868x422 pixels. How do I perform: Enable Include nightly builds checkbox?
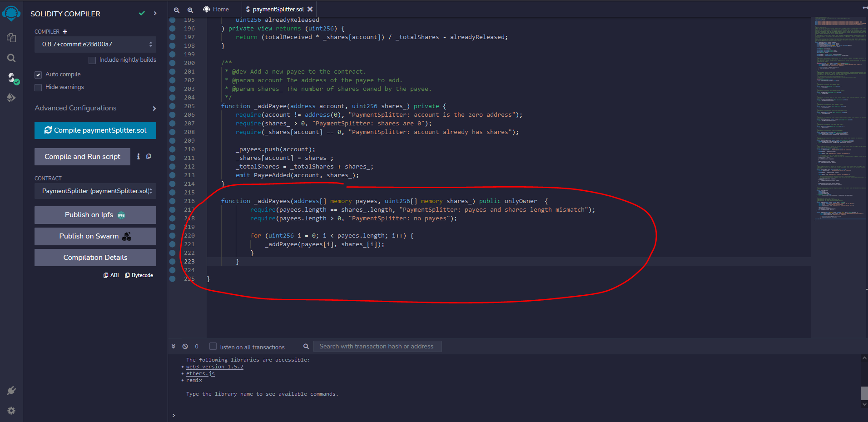pyautogui.click(x=92, y=60)
